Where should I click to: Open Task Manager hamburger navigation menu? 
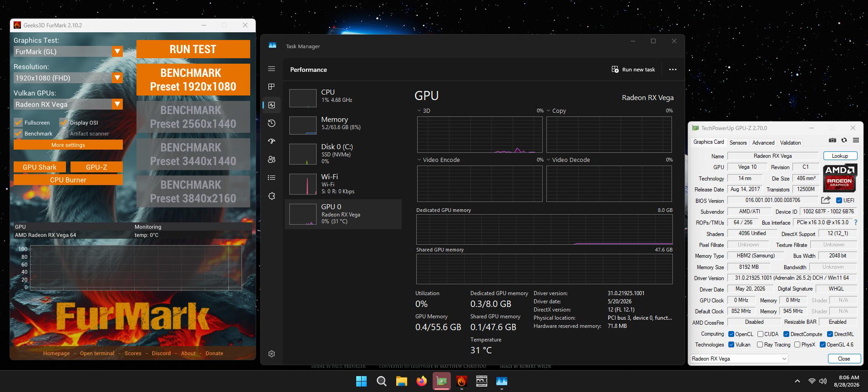[x=272, y=69]
